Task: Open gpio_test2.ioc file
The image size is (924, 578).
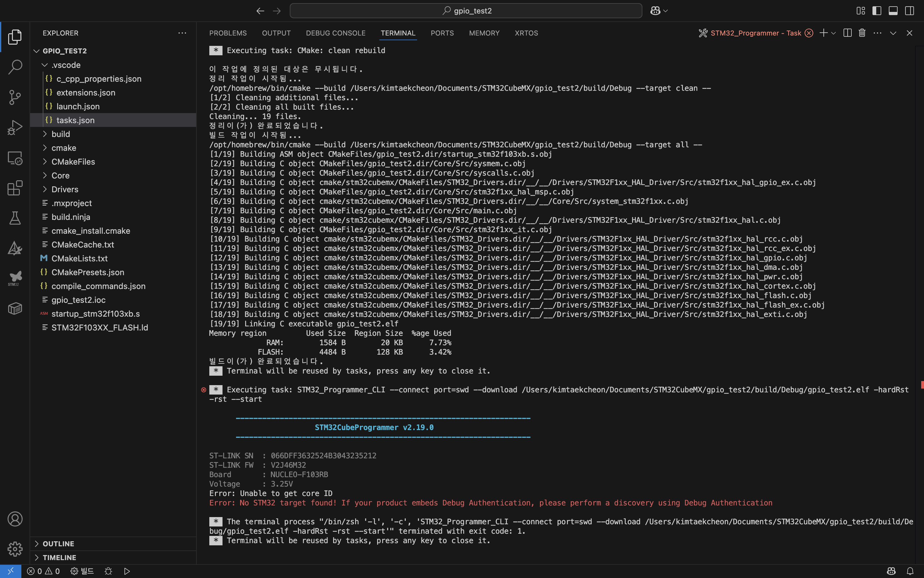Action: [x=113, y=300]
